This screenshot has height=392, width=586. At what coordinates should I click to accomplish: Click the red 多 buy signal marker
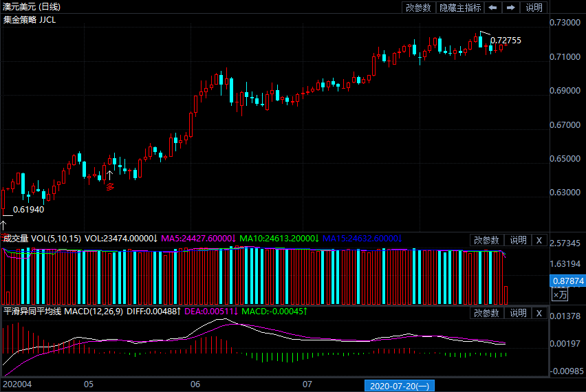[109, 186]
